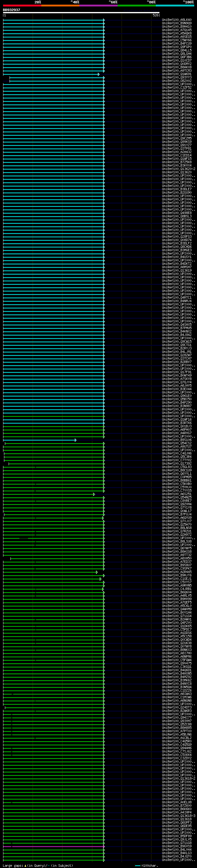Select hit label UniRef100_O82002
197x868 pixels.
177,81
